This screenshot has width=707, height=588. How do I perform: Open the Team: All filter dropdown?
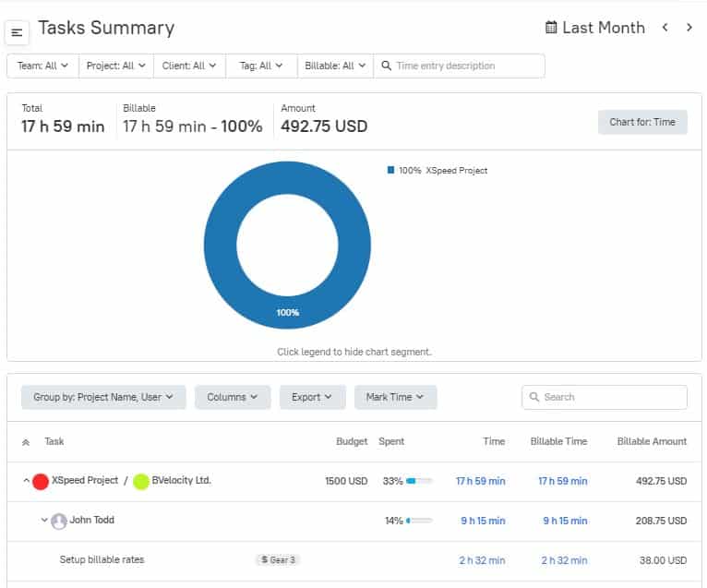42,66
